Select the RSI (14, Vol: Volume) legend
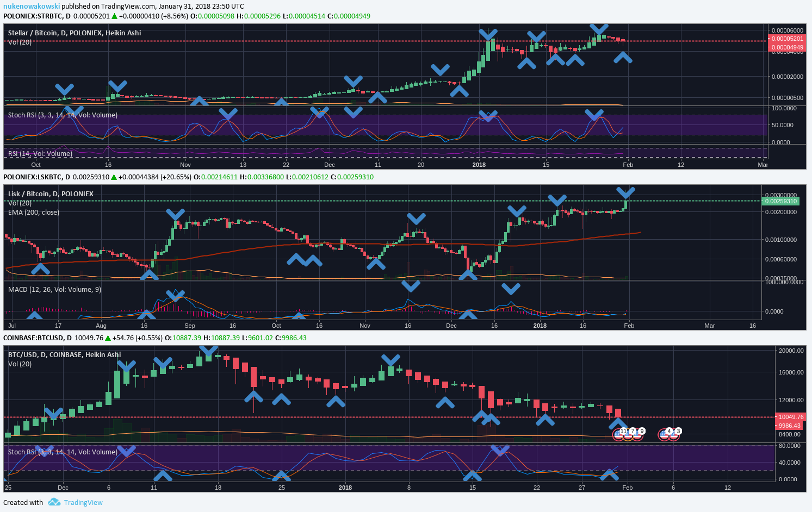 click(40, 153)
